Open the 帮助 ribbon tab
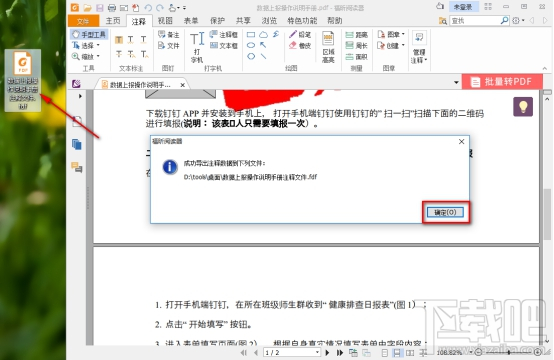The width and height of the screenshot is (554, 360). 335,21
